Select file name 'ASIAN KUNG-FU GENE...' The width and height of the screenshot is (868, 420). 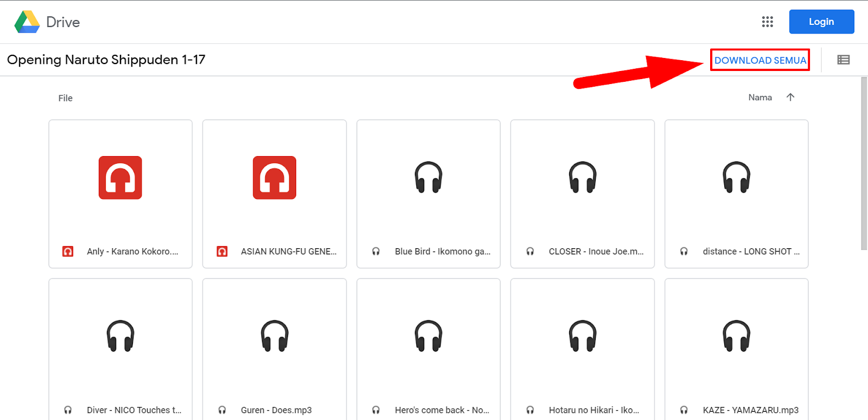click(x=289, y=251)
